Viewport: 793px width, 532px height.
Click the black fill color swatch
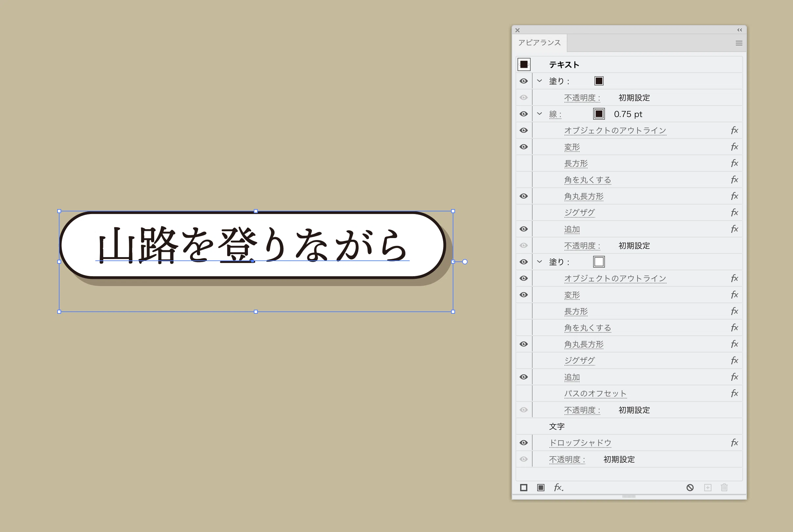click(x=599, y=81)
